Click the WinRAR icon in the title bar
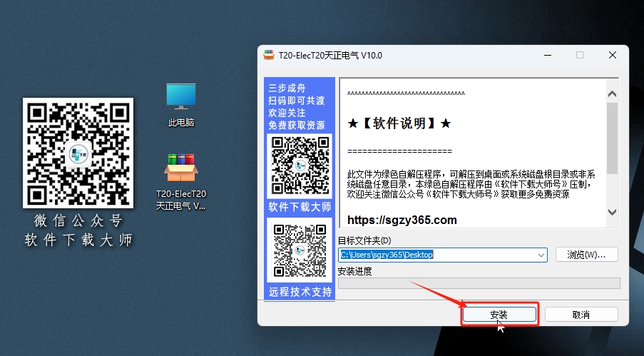 click(269, 55)
